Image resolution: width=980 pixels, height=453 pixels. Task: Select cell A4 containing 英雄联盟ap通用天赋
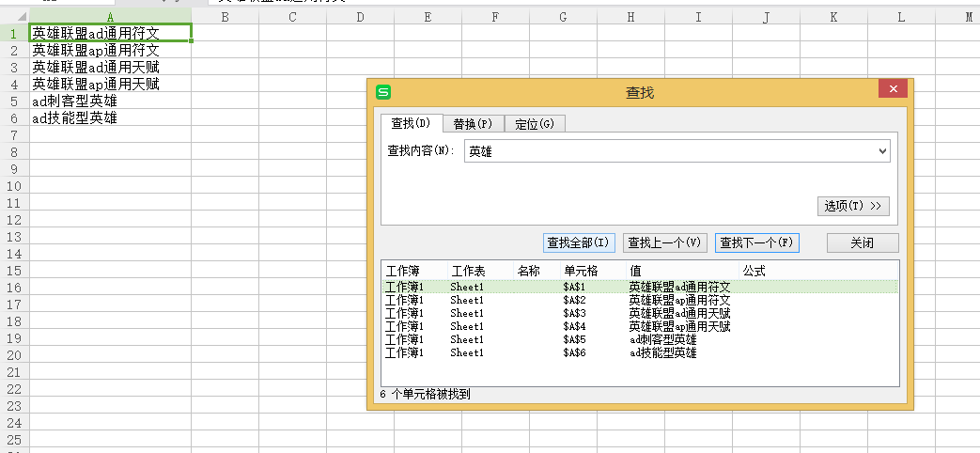(x=110, y=84)
